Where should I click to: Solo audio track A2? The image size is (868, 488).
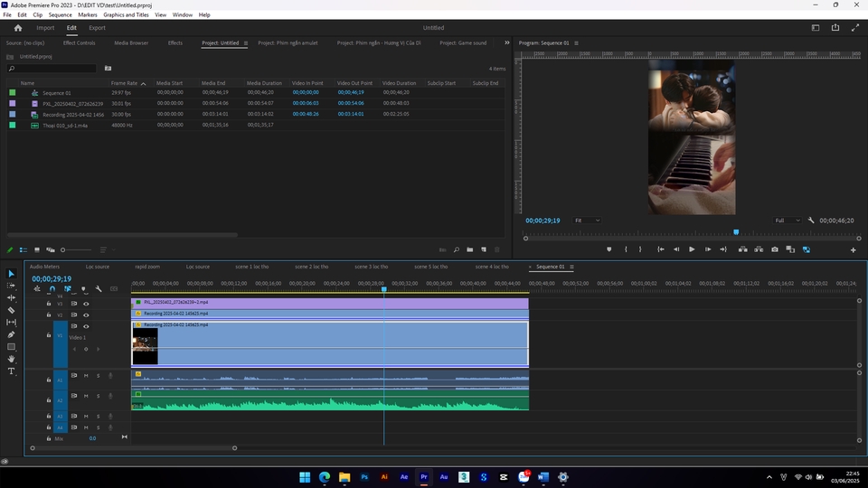pyautogui.click(x=98, y=396)
